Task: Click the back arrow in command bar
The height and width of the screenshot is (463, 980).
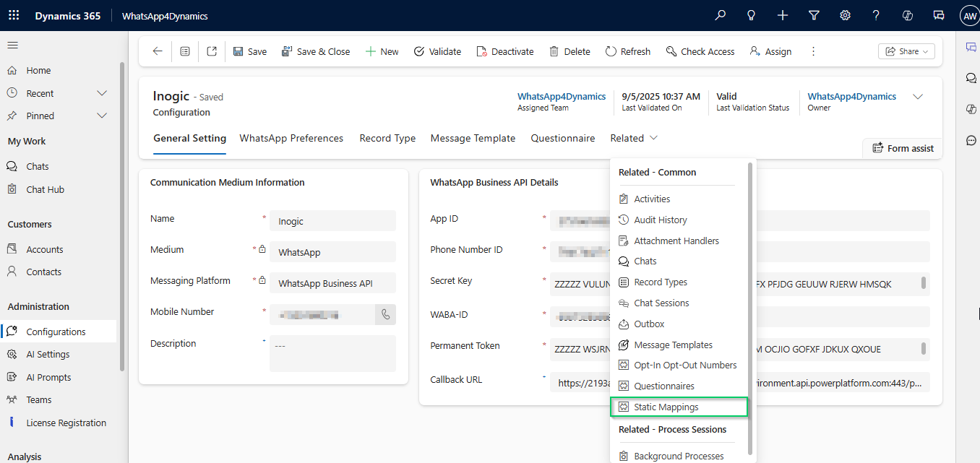Action: pos(158,51)
